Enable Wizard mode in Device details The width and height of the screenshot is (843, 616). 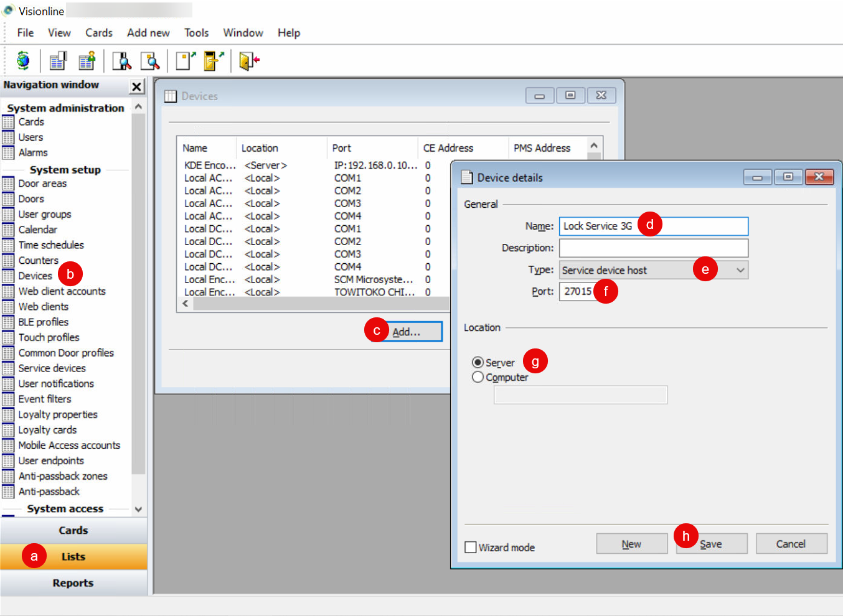click(x=471, y=547)
